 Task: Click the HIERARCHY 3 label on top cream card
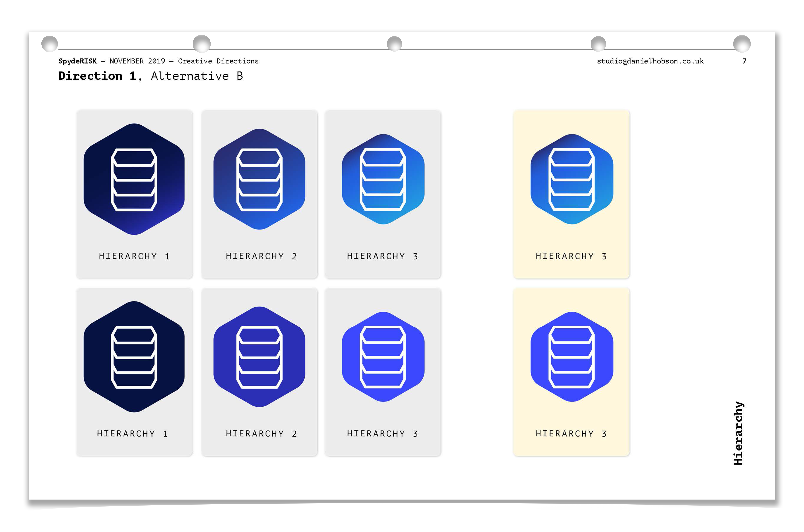[571, 256]
